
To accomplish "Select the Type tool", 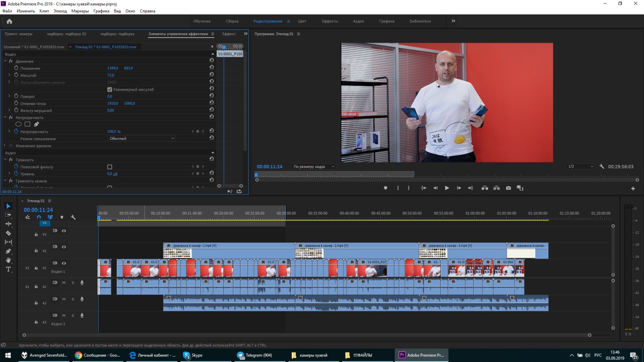I will click(8, 269).
